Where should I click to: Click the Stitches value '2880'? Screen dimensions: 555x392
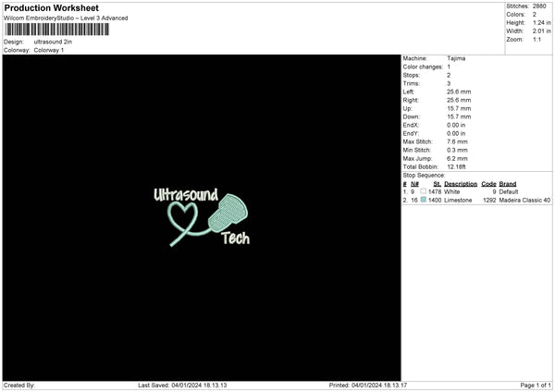[539, 6]
